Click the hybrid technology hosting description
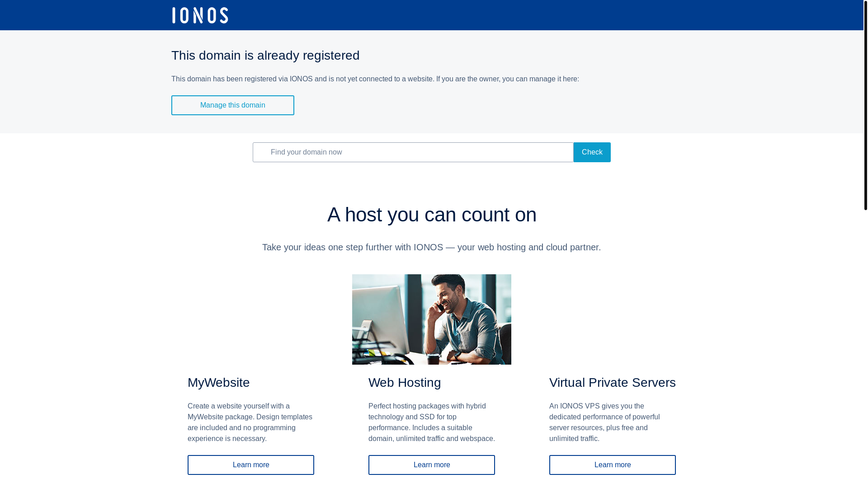 click(432, 422)
